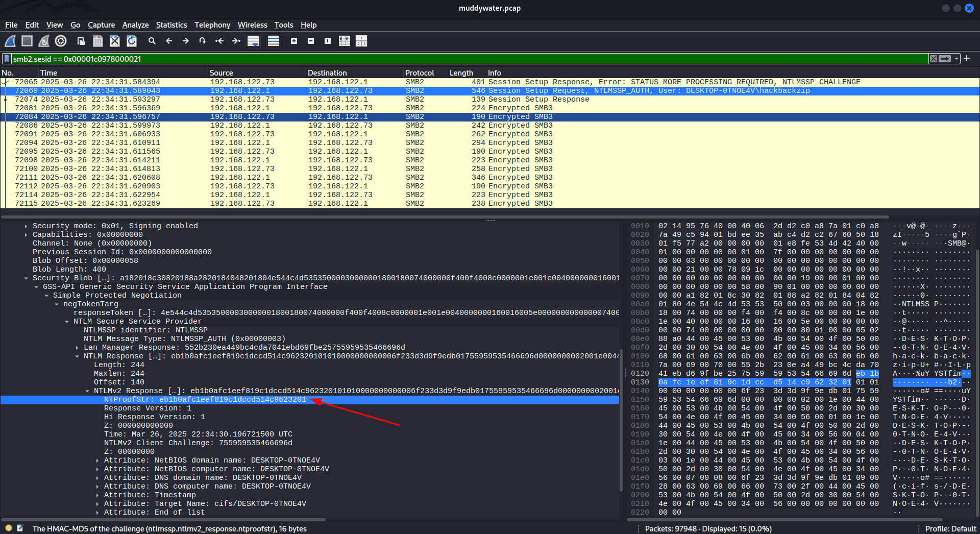This screenshot has width=980, height=534.
Task: Jump to the last packet icon
Action: 236,41
